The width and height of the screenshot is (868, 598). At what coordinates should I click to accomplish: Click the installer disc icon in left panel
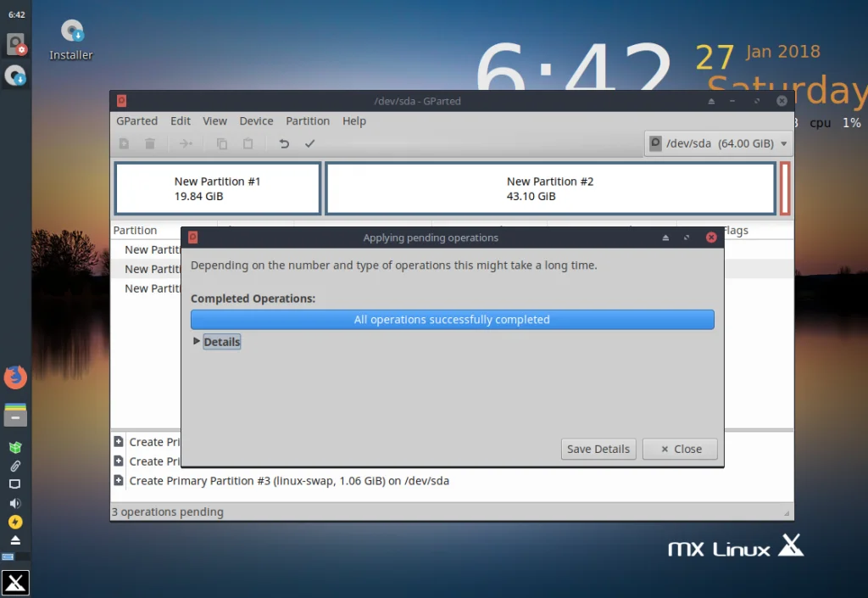click(x=15, y=75)
